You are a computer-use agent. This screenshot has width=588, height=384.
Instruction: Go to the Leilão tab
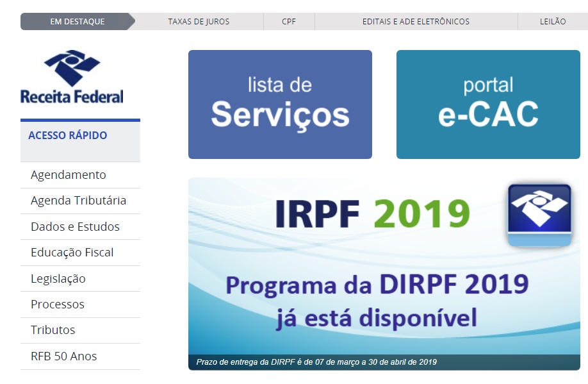point(553,21)
